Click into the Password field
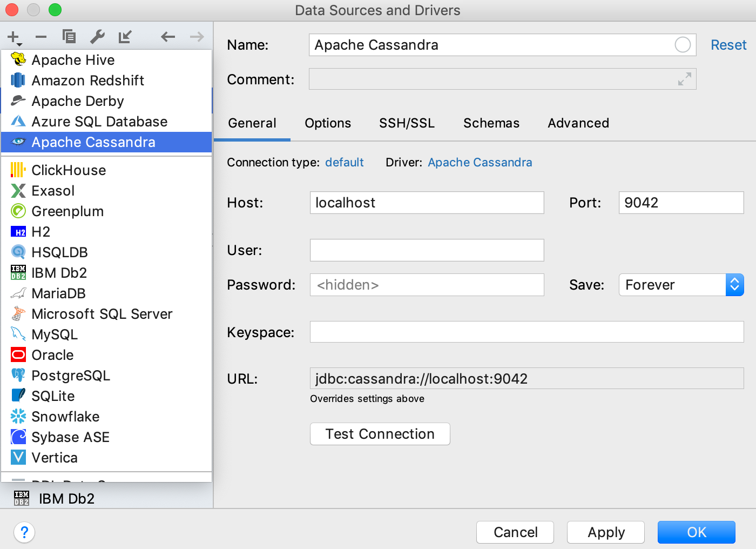Screen dimensions: 756x549 427,285
